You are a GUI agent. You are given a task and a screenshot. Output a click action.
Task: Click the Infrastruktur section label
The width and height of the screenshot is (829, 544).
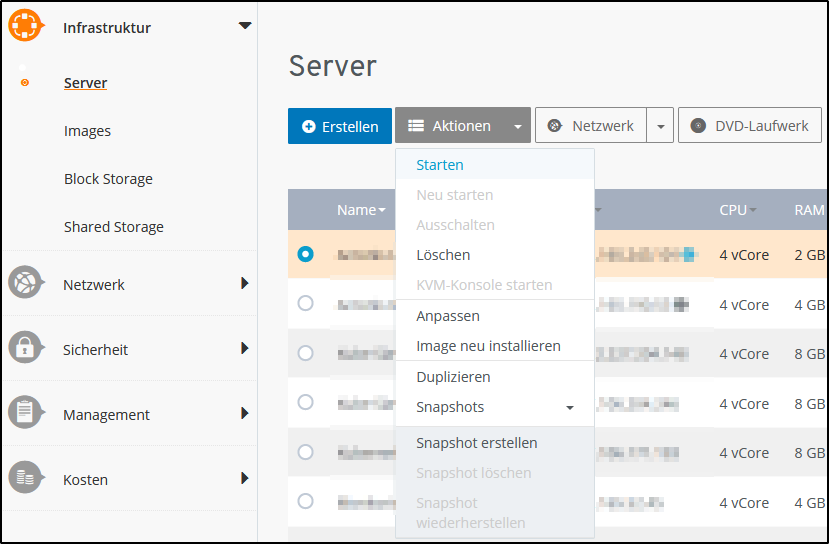point(107,28)
